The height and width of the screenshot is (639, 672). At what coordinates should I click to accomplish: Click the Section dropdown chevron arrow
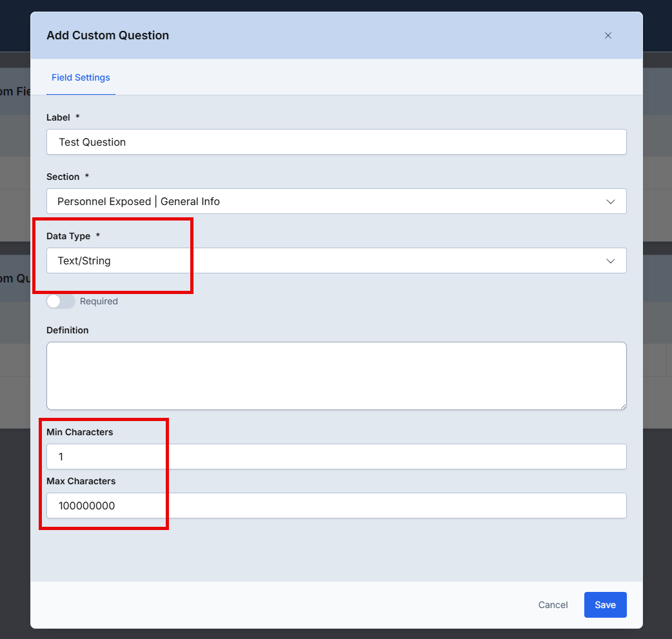tap(611, 201)
